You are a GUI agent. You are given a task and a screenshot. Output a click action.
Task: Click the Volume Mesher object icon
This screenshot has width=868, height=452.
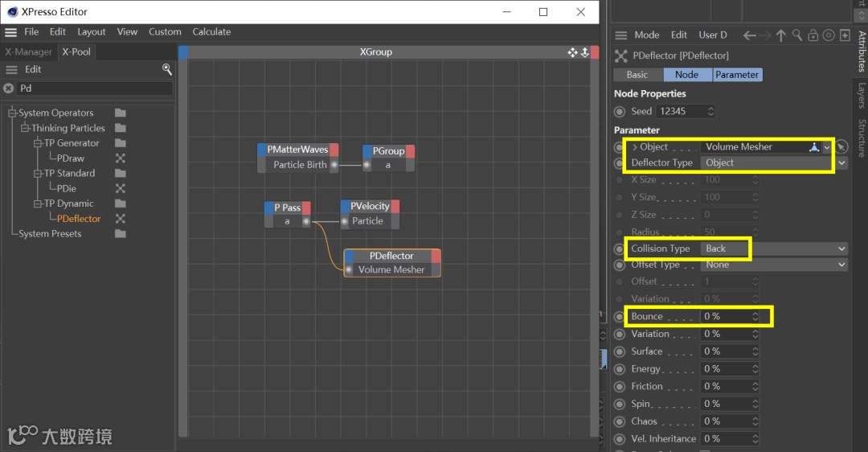point(813,147)
